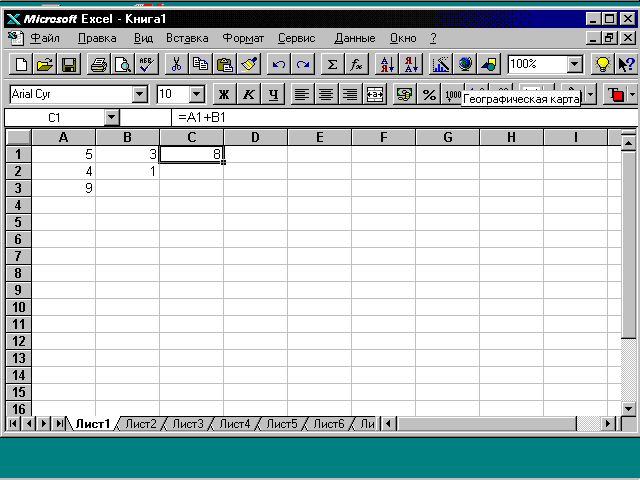Open the 100% zoom dropdown

[x=574, y=64]
